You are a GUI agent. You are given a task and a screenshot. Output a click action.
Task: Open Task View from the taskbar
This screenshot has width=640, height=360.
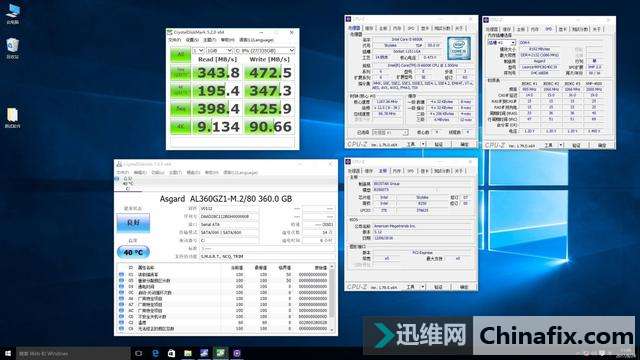point(139,353)
